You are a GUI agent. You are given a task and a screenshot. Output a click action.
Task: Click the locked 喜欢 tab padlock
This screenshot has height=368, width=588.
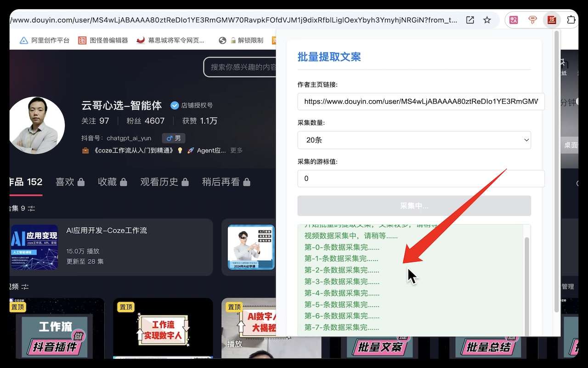pyautogui.click(x=80, y=182)
